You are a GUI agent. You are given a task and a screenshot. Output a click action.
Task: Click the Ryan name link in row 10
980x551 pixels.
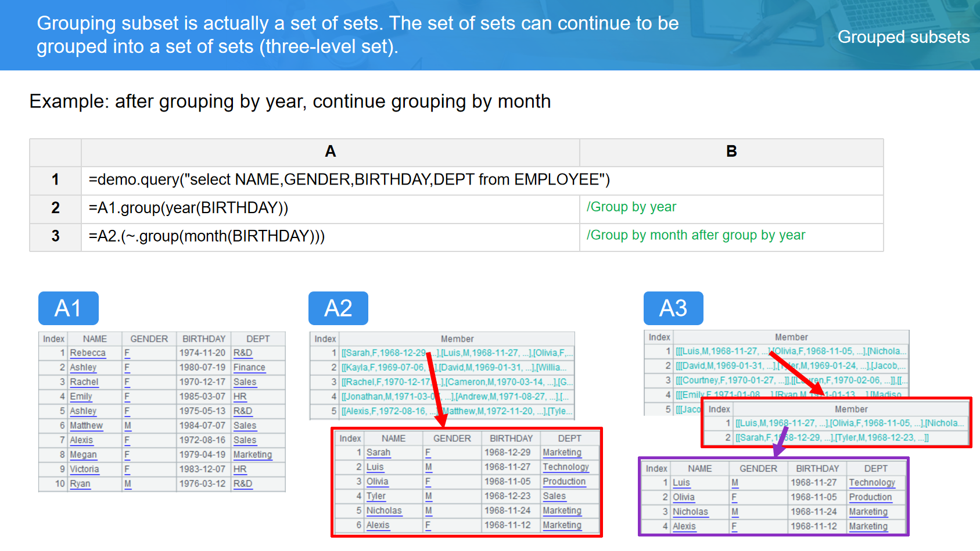[x=80, y=484]
